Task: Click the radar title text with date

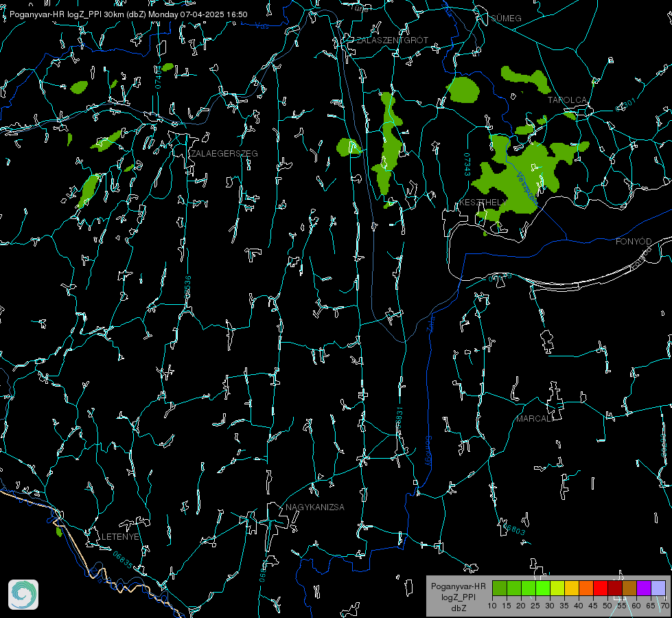Action: 128,14
